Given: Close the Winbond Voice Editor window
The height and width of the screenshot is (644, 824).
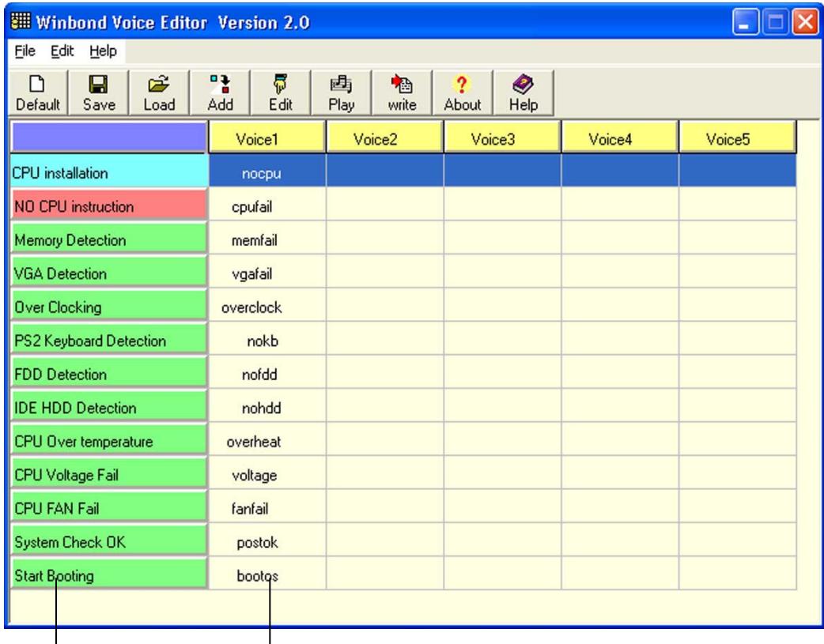Looking at the screenshot, I should pos(805,22).
